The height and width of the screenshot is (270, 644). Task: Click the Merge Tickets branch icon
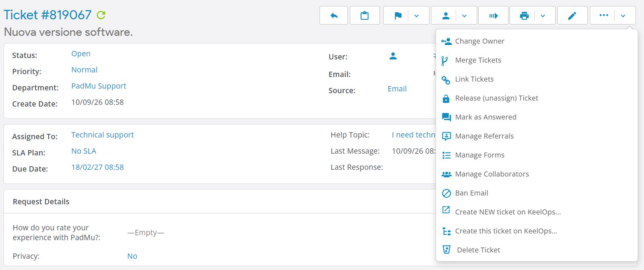pos(445,61)
